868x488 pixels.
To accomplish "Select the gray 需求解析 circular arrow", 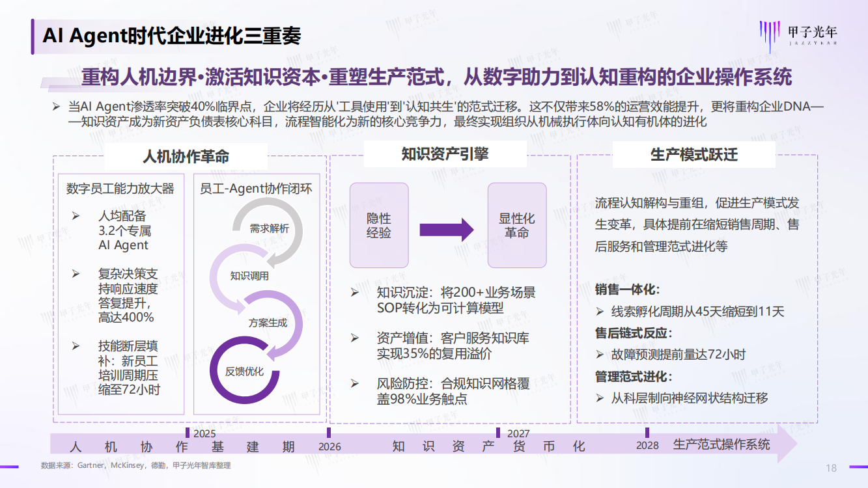I will 269,229.
